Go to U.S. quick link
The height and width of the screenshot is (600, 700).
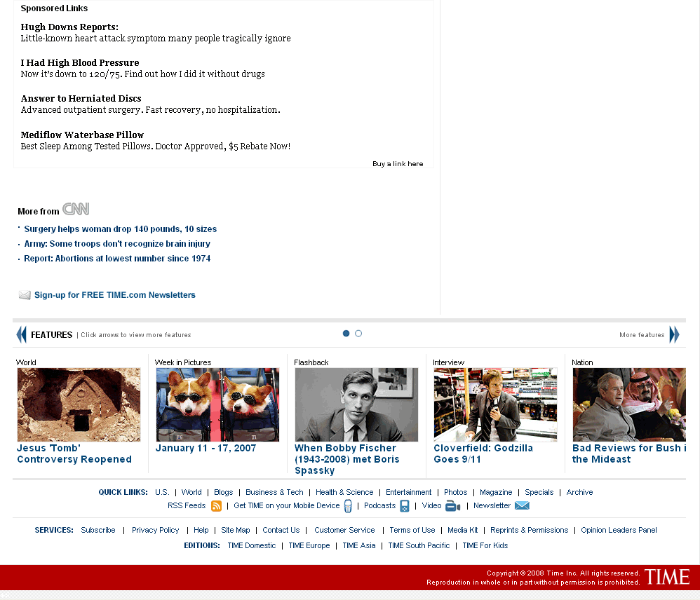[x=162, y=492]
